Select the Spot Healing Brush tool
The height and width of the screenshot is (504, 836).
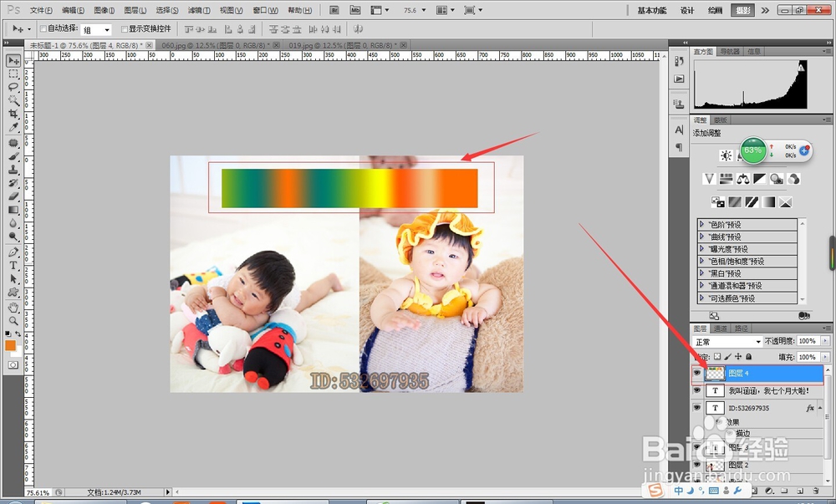tap(13, 143)
